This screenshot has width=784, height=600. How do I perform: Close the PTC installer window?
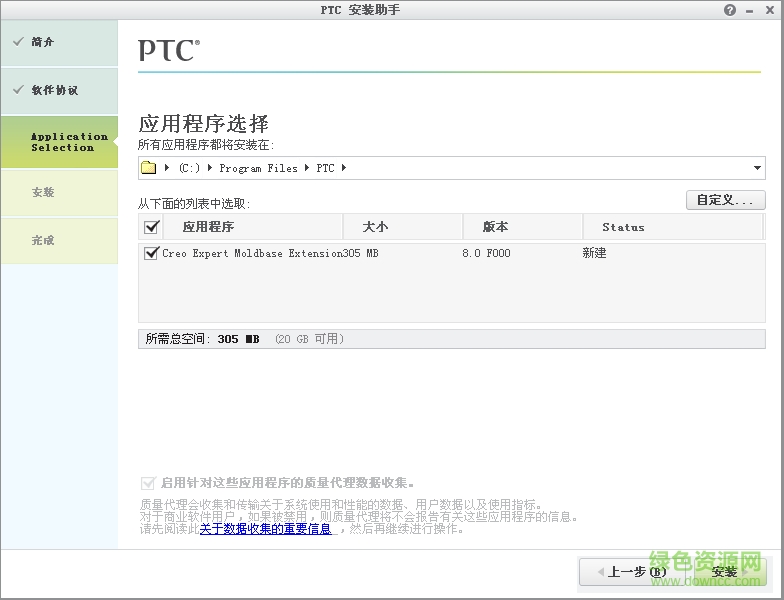click(770, 10)
